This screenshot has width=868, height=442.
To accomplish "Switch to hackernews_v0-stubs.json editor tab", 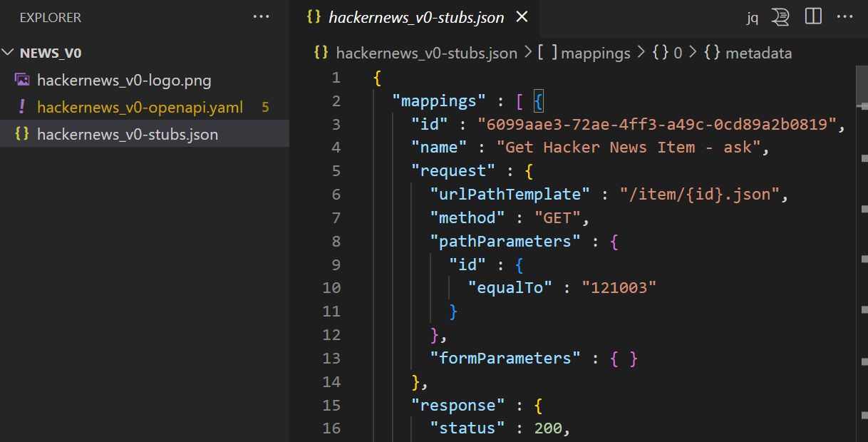I will [x=415, y=17].
